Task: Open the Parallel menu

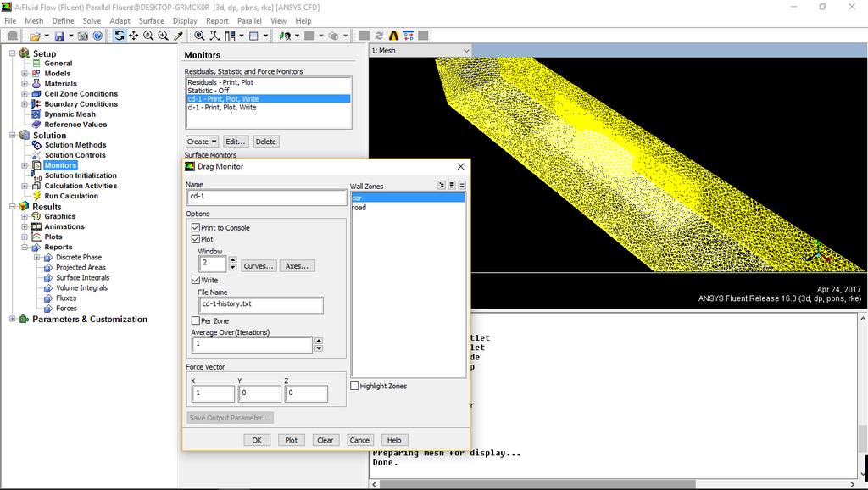Action: pyautogui.click(x=249, y=21)
